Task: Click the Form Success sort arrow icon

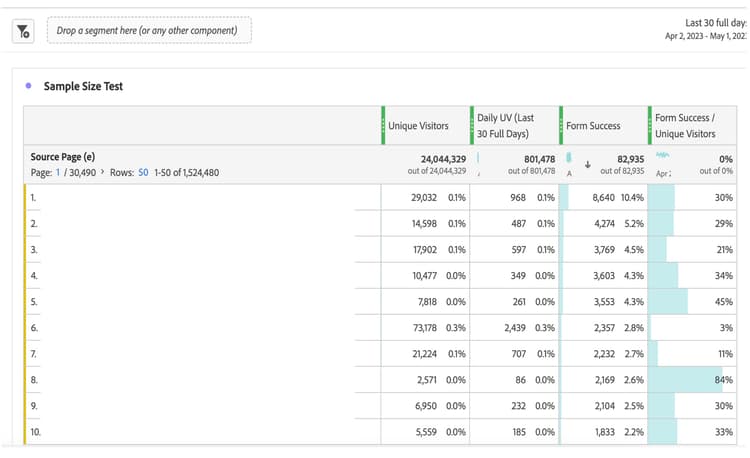Action: coord(588,165)
